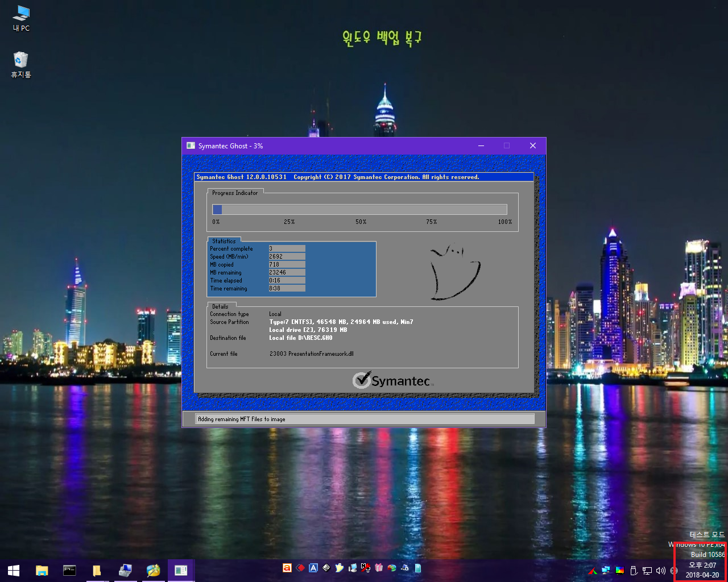728x582 pixels.
Task: Launch the Ghost shortcut in quick launch
Action: point(340,568)
